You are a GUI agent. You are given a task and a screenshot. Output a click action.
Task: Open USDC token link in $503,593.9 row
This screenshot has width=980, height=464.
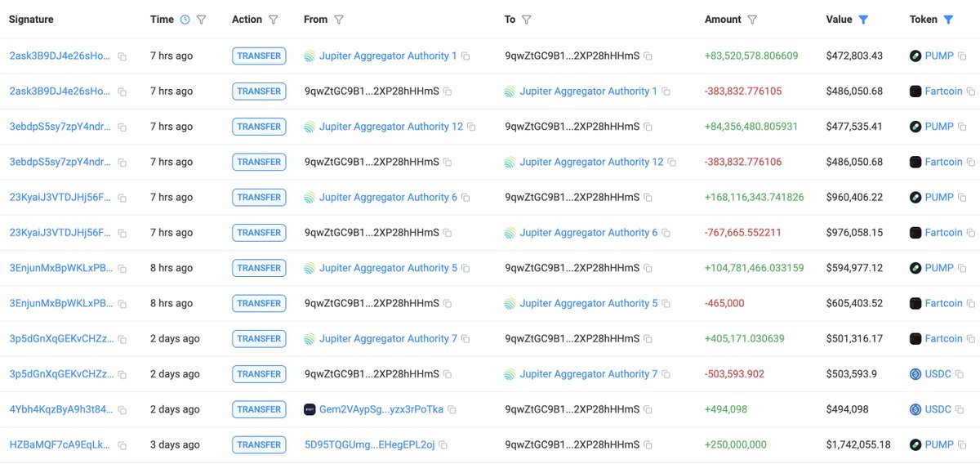pyautogui.click(x=938, y=374)
